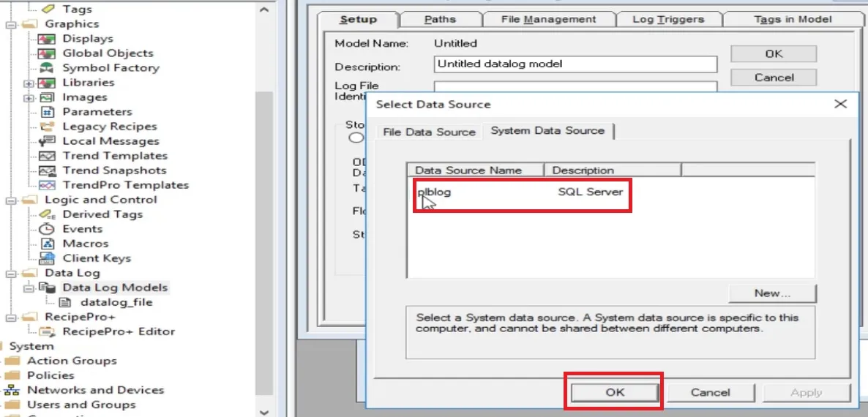Click the Data Log folder icon
The image size is (868, 417).
30,273
